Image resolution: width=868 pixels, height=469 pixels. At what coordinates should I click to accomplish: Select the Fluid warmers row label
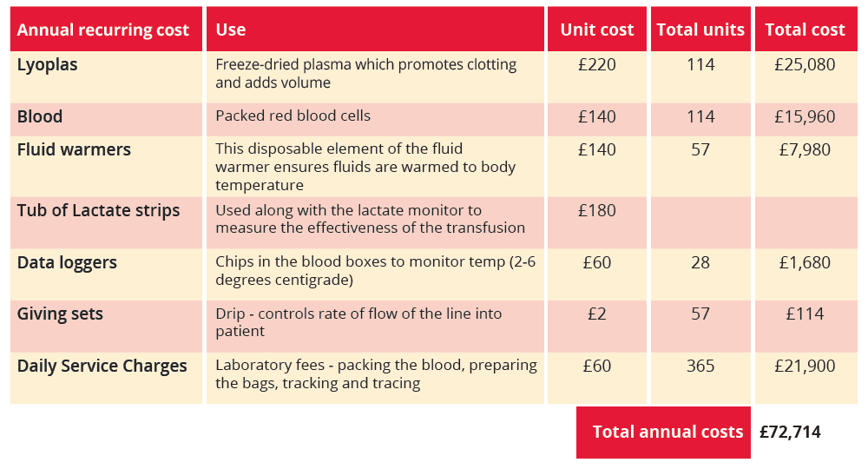(x=74, y=149)
